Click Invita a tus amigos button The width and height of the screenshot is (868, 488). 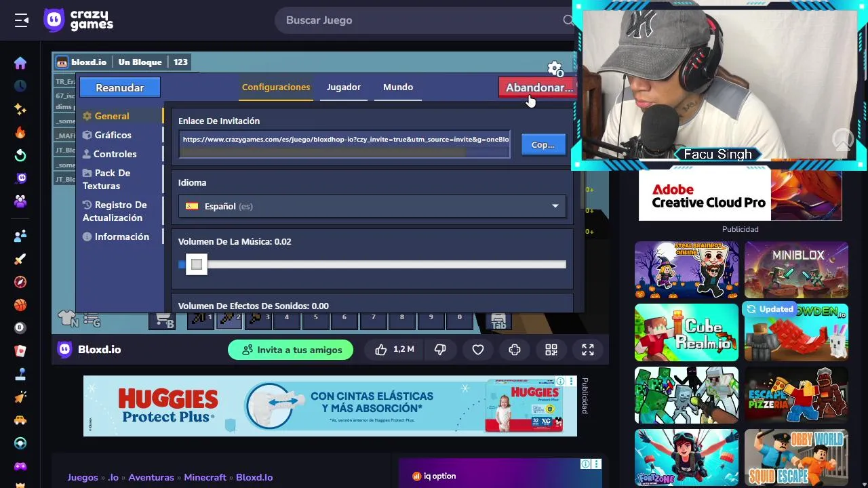tap(290, 350)
